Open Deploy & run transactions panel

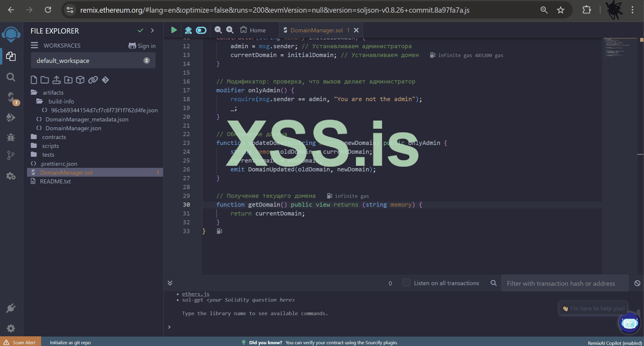11,118
